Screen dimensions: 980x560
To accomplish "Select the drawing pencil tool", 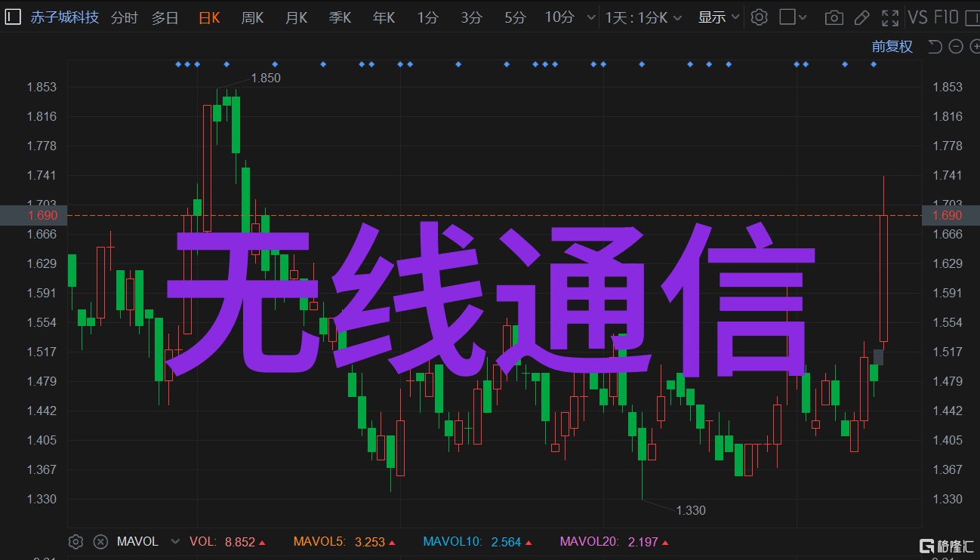I will point(861,17).
